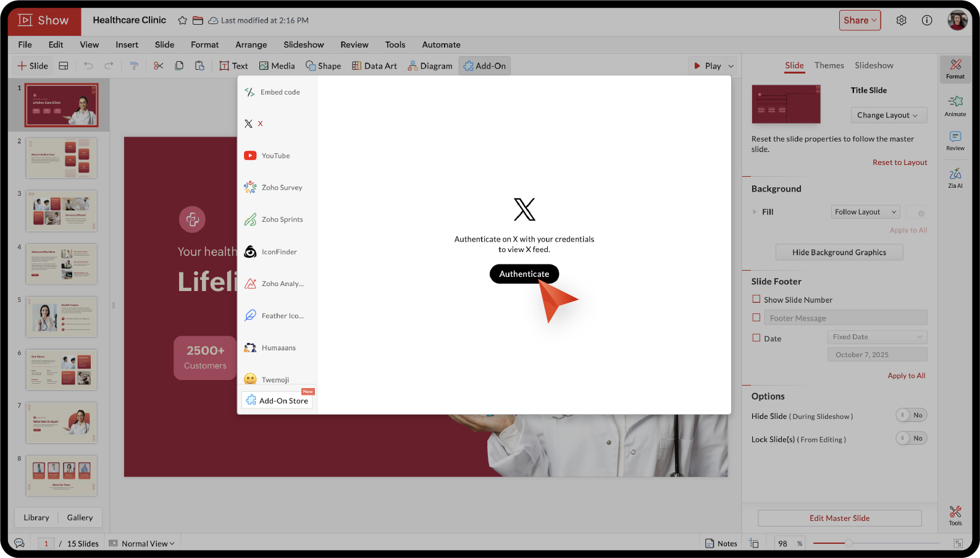Open the Arrange menu
The image size is (980, 558).
pyautogui.click(x=251, y=44)
